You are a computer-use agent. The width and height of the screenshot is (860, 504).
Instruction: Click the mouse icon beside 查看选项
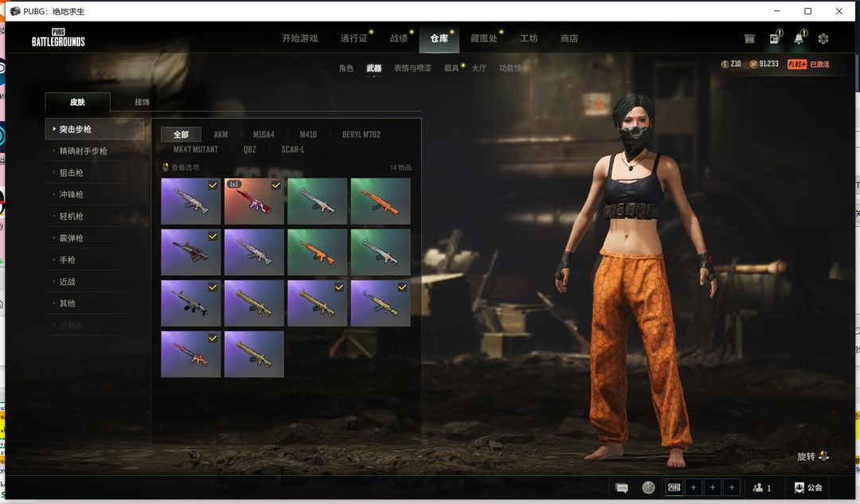coord(166,166)
